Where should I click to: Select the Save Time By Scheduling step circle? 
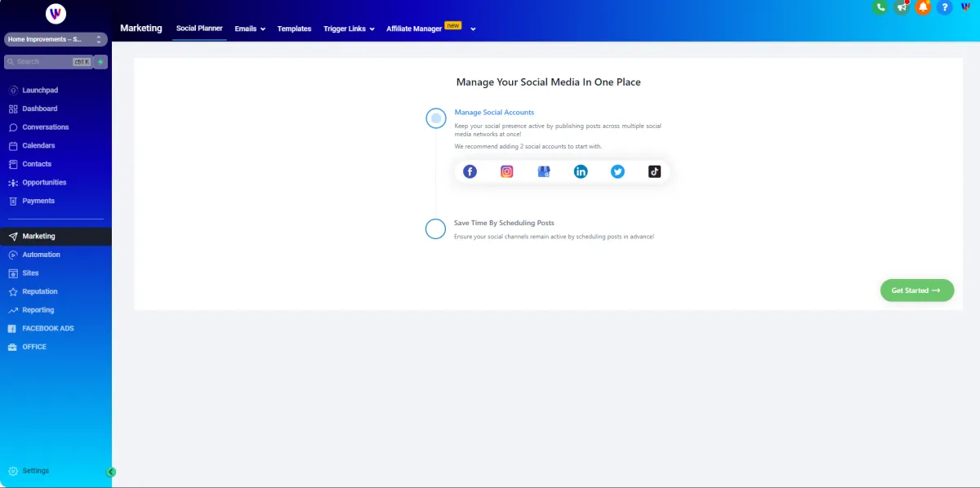click(x=436, y=228)
